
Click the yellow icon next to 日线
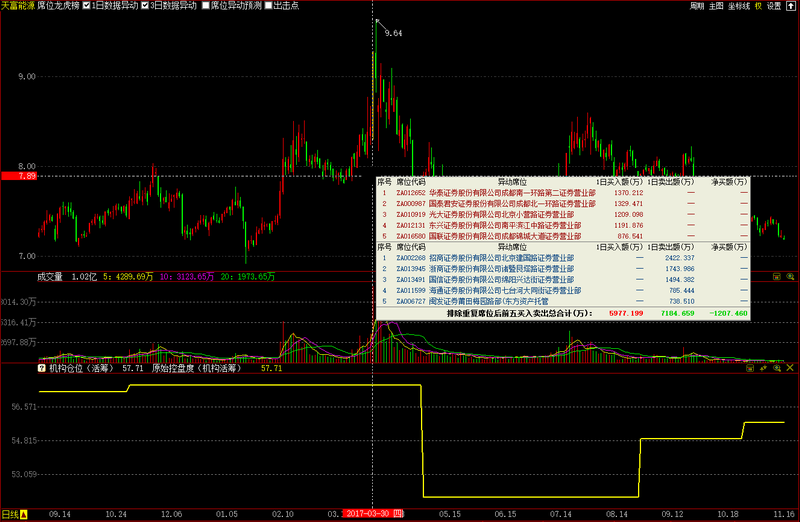(24, 514)
